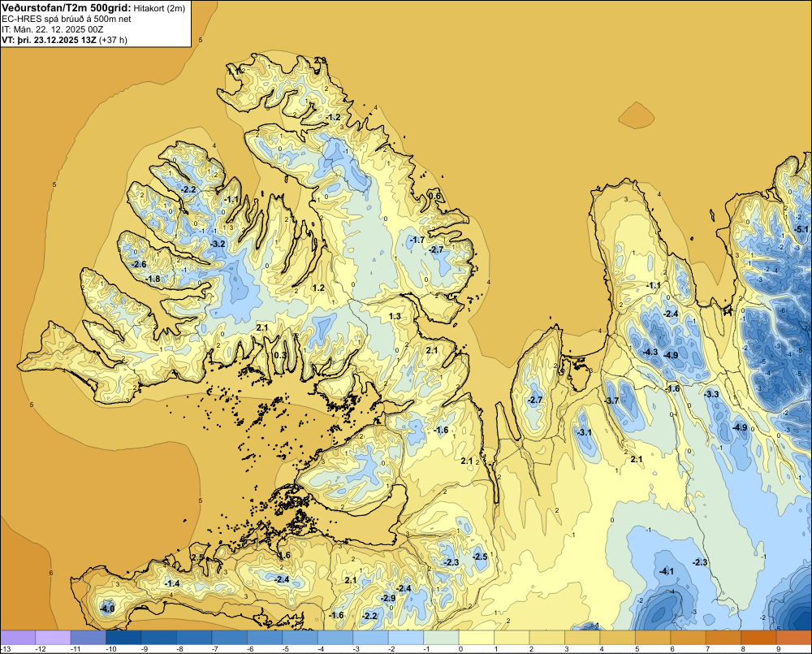Viewport: 812px width, 654px height.
Task: Click the -2.5 temperature label
Action: pos(480,557)
